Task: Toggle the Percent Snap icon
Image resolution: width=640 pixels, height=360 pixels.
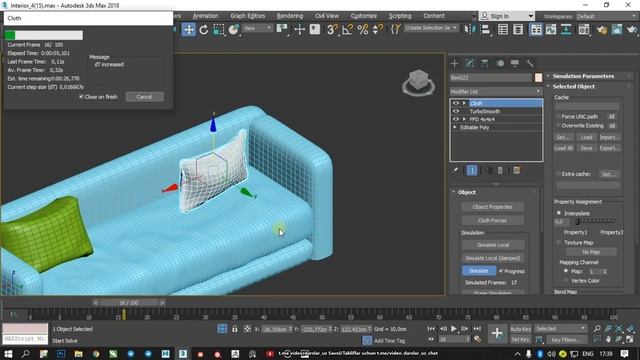Action: (x=362, y=29)
